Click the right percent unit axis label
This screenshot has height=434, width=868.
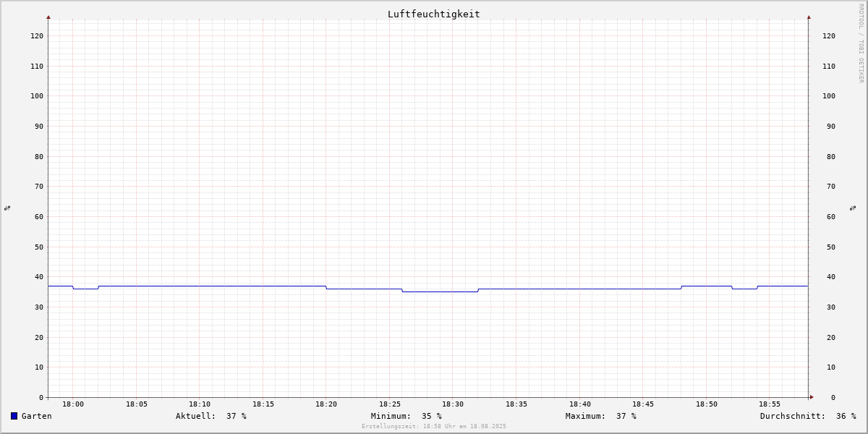point(853,208)
